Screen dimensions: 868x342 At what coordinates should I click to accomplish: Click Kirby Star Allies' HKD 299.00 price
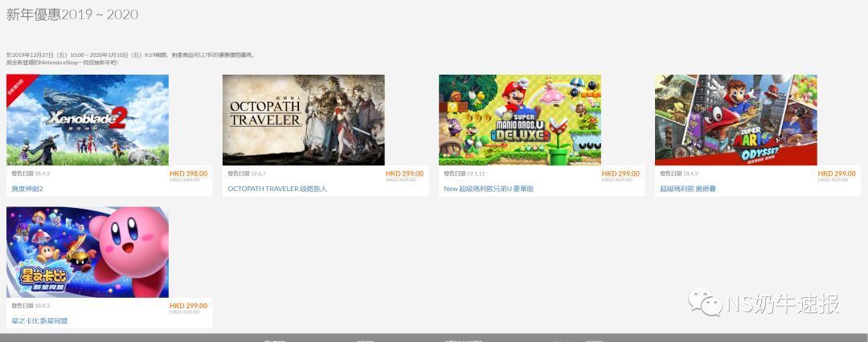188,306
